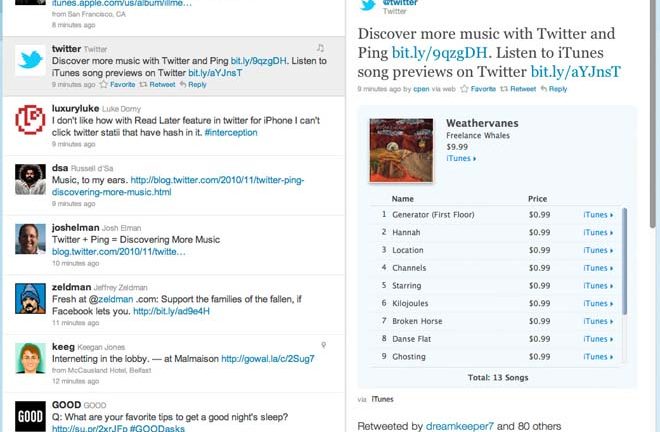Click the dreamkeeper7 retweeter link
660x432 pixels.
tap(460, 426)
